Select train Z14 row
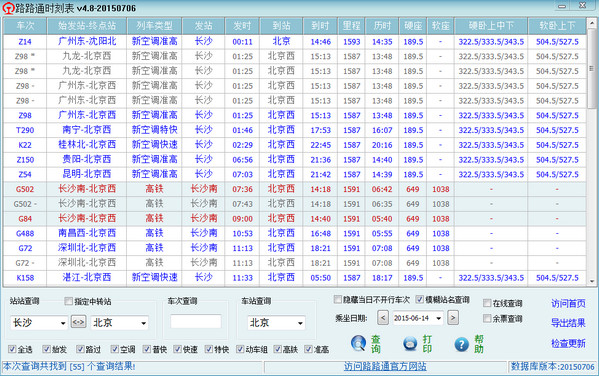This screenshot has width=599, height=376. 295,42
